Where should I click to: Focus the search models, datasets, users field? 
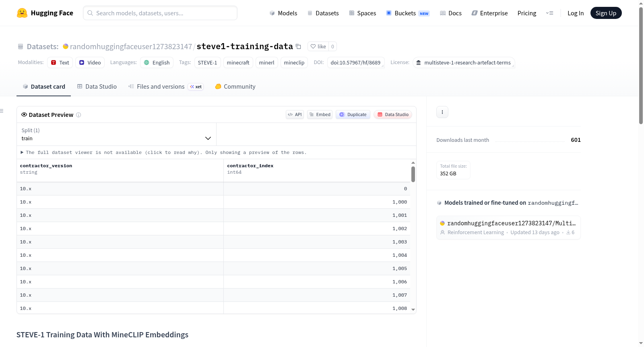tap(160, 13)
